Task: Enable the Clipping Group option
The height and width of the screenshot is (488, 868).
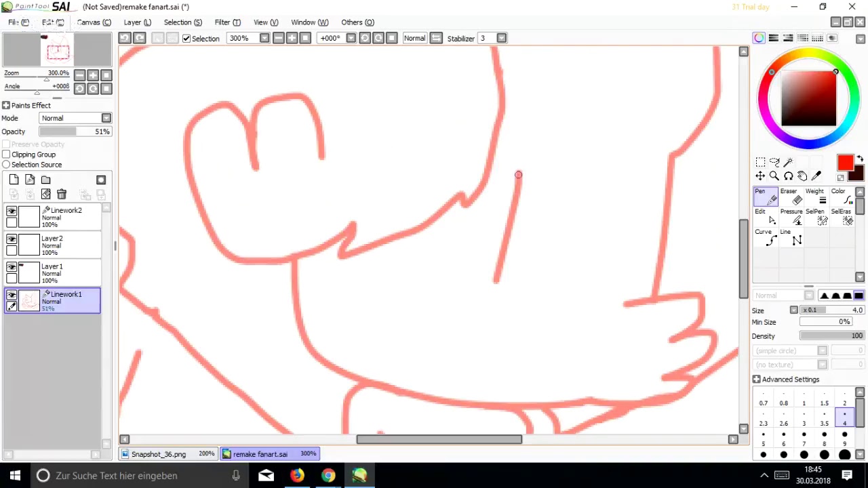Action: tap(6, 155)
